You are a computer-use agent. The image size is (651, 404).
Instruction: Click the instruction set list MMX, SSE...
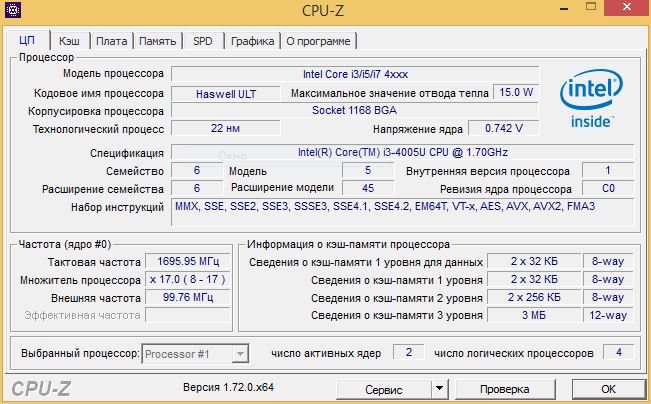click(x=402, y=212)
